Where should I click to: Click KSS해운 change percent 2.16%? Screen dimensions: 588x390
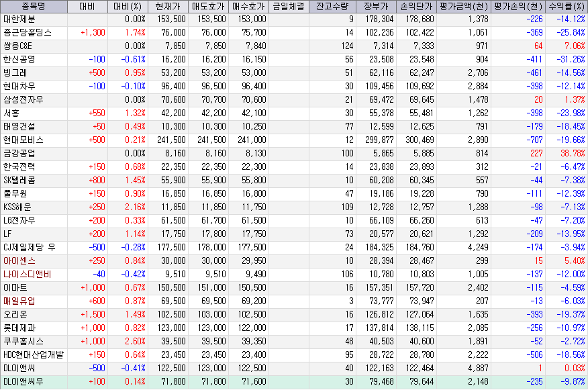point(135,207)
